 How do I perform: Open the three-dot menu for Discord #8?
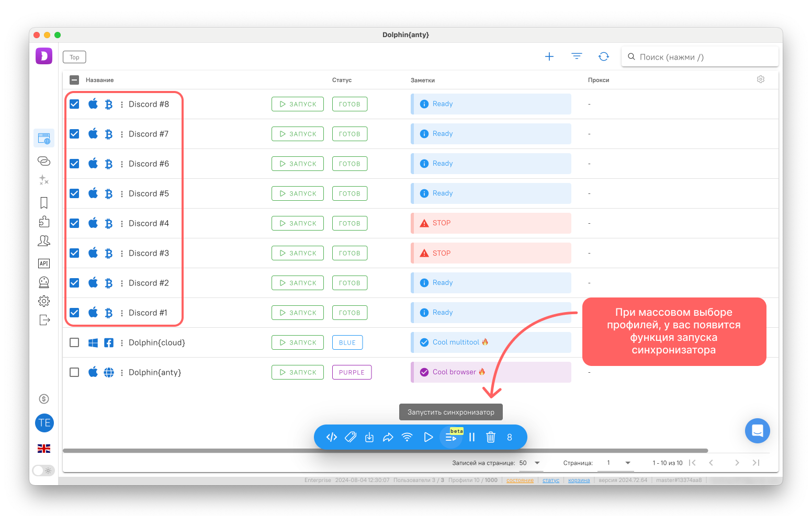[x=122, y=104]
